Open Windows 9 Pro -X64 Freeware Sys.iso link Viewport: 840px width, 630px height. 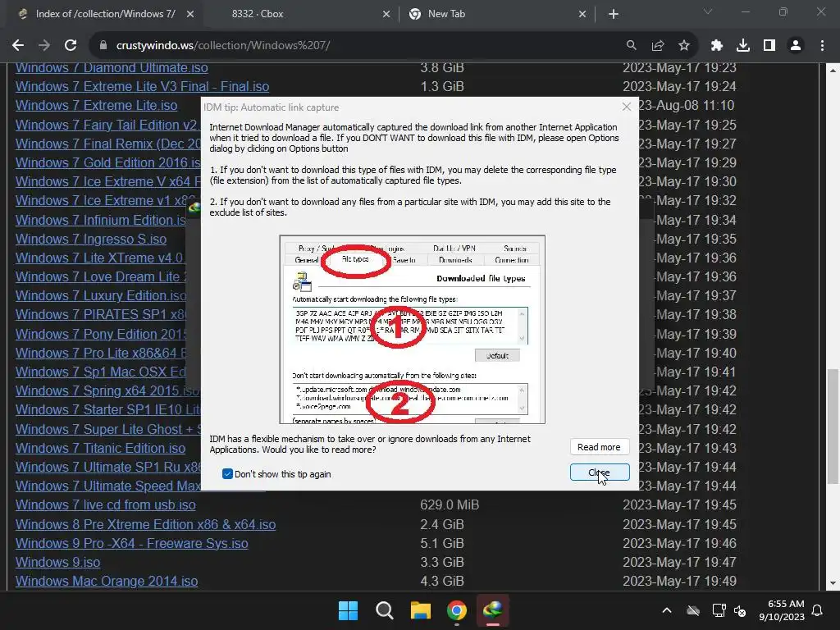(x=132, y=543)
